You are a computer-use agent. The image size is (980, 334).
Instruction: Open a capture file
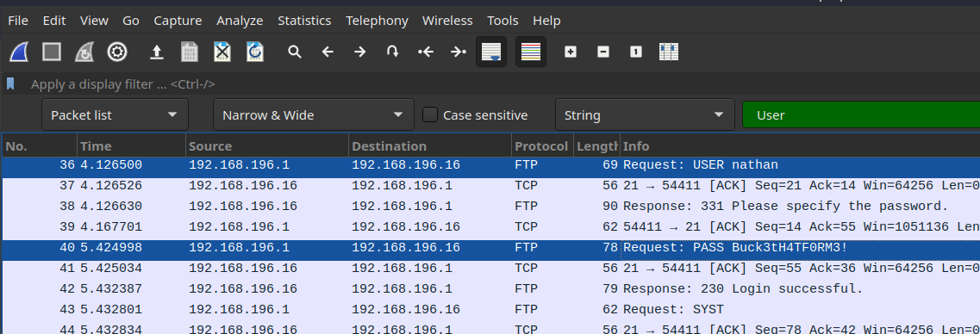point(157,52)
